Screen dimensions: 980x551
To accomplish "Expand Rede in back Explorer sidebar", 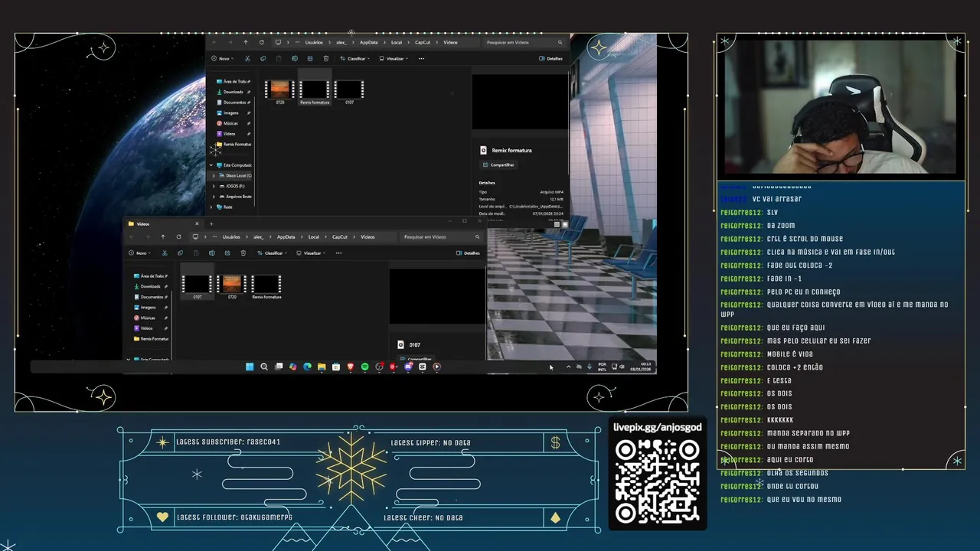I will coord(211,207).
